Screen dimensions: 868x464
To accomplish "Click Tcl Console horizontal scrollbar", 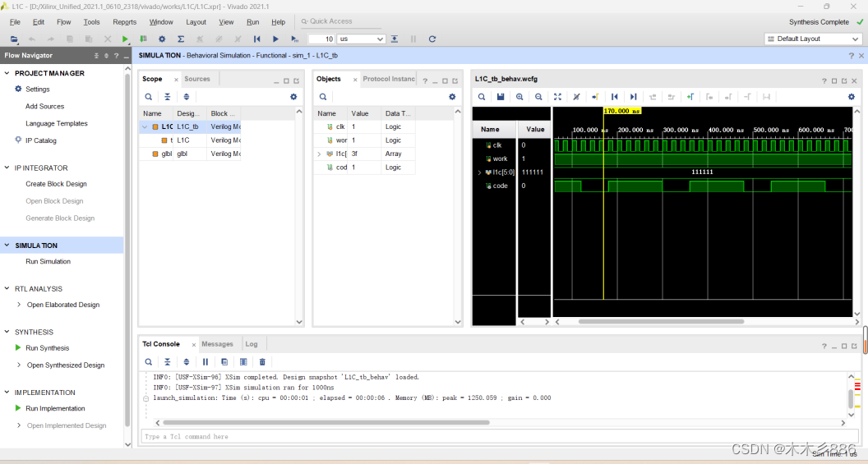I will [x=325, y=422].
